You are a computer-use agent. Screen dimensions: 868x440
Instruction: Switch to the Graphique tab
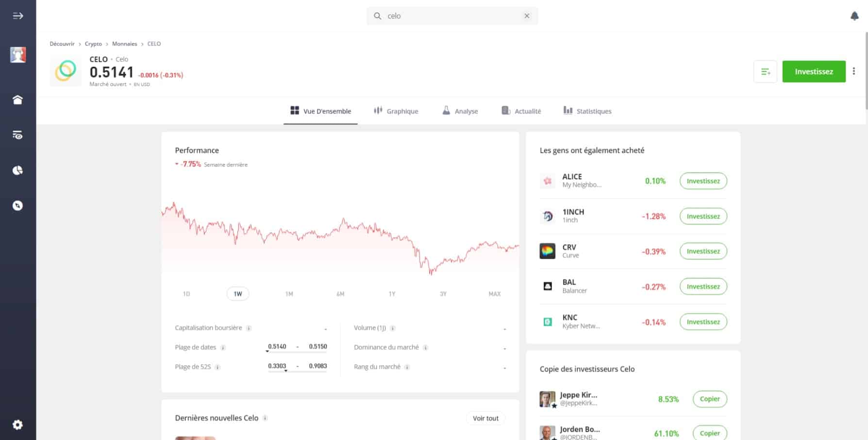pyautogui.click(x=396, y=111)
